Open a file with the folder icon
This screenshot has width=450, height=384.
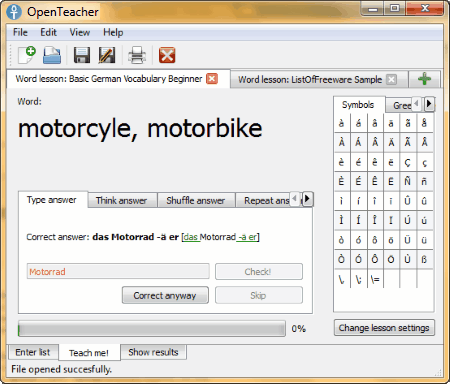tap(52, 55)
